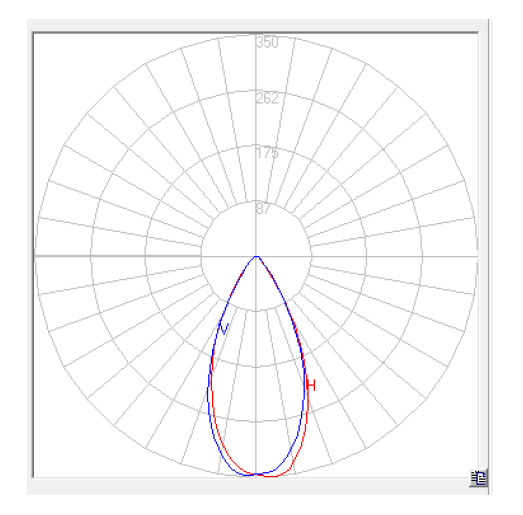Image resolution: width=523 pixels, height=515 pixels.
Task: Click the 175 ring scale label
Action: pyautogui.click(x=267, y=153)
